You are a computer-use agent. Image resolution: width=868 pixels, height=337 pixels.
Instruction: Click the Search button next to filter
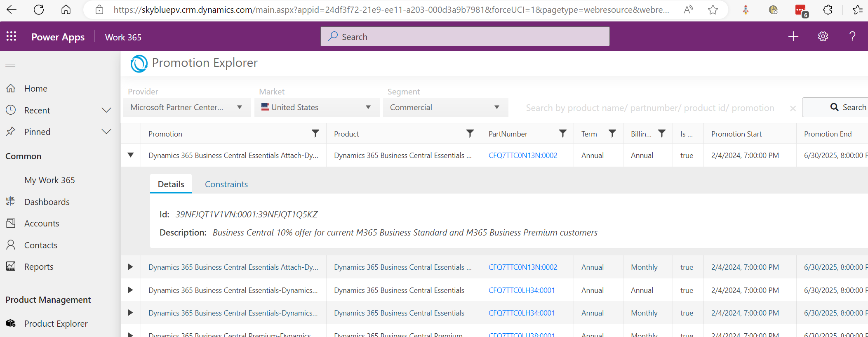[x=835, y=107]
